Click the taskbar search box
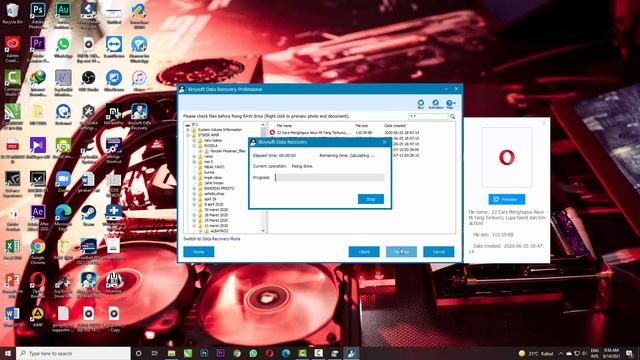This screenshot has height=360, width=640. 73,353
